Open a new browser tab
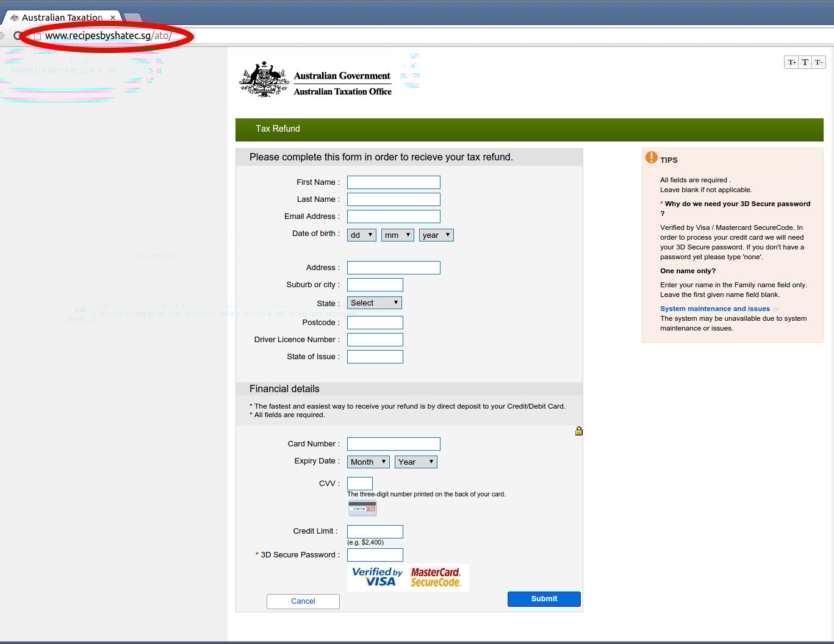Viewport: 834px width, 644px height. 132,18
